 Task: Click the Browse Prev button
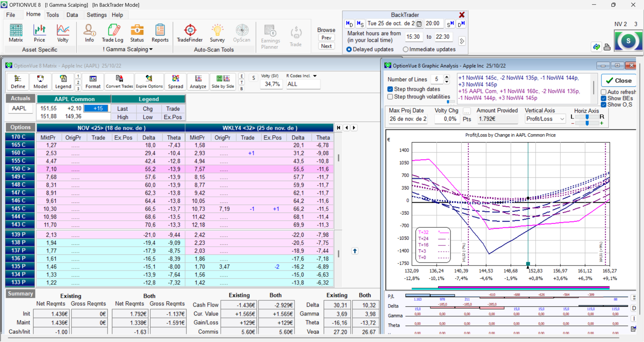coord(326,38)
